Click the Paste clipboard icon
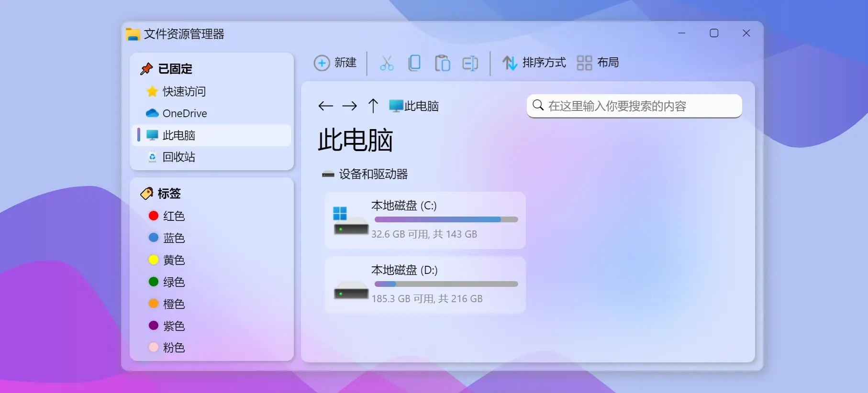 pos(442,63)
